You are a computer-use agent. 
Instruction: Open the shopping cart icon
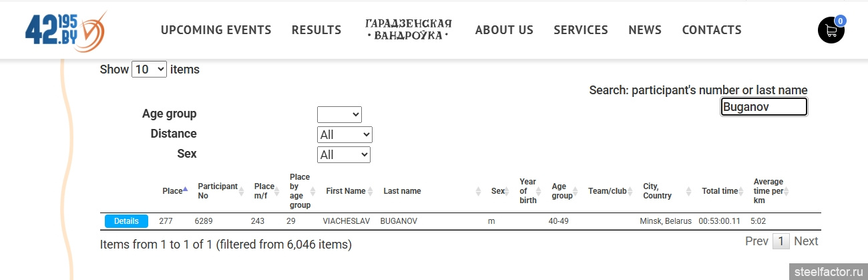(831, 30)
